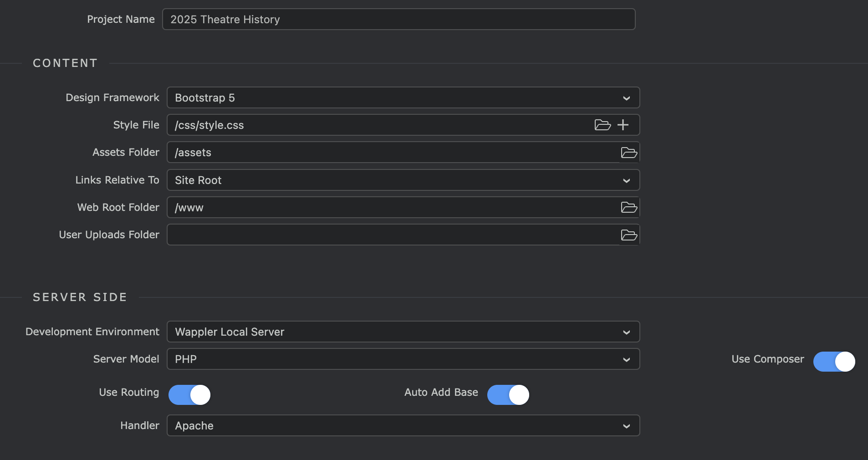Turn off the Use Composer switch
The width and height of the screenshot is (868, 460).
point(834,362)
